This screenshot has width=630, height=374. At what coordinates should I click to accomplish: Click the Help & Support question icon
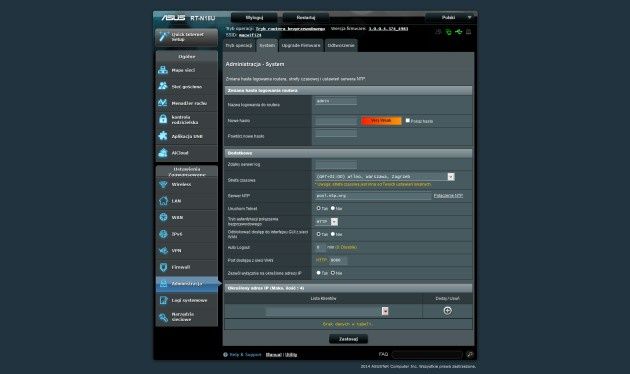[x=225, y=355]
